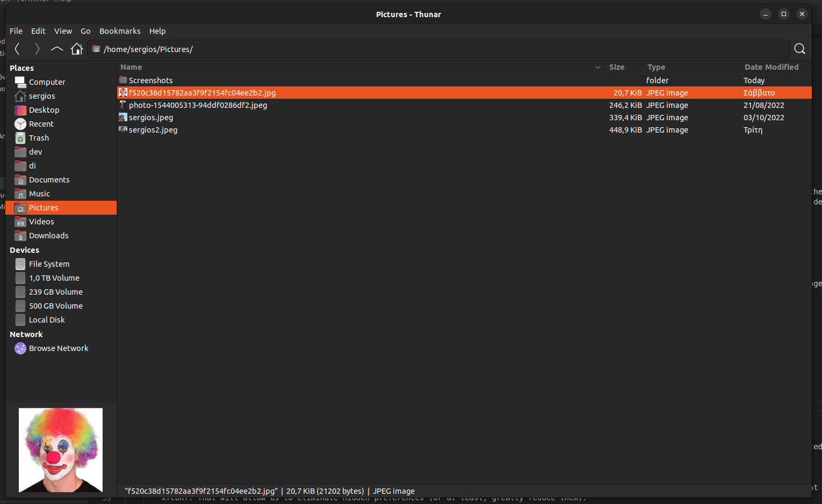822x504 pixels.
Task: Click the Devices section heading
Action: [24, 250]
